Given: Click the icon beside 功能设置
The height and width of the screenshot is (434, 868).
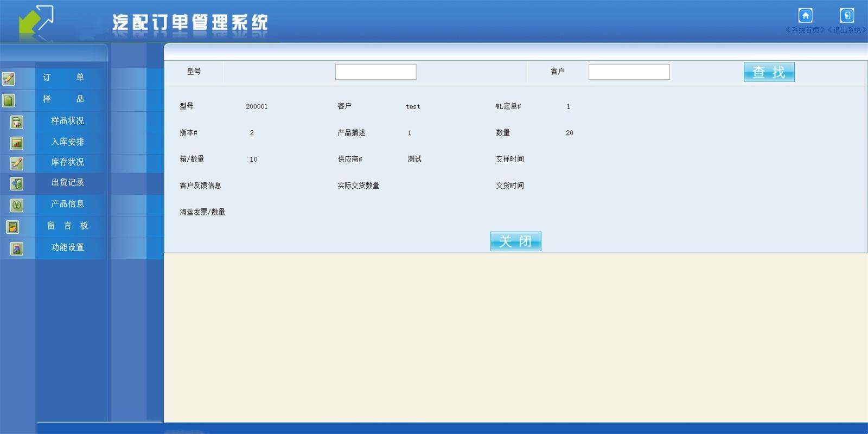Looking at the screenshot, I should click(17, 249).
